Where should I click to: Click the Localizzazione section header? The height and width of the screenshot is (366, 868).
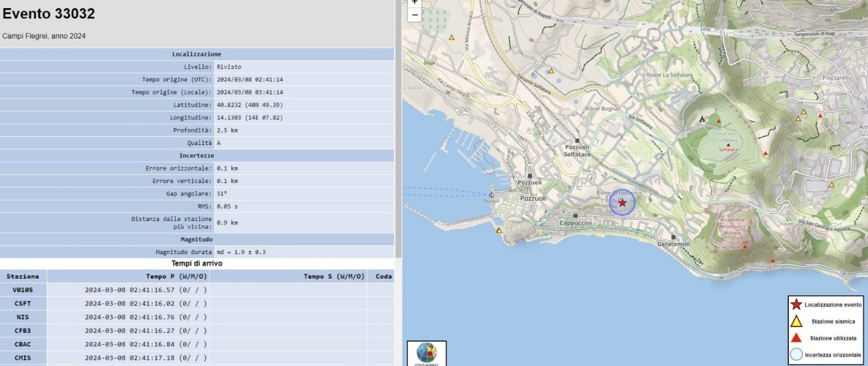(197, 54)
